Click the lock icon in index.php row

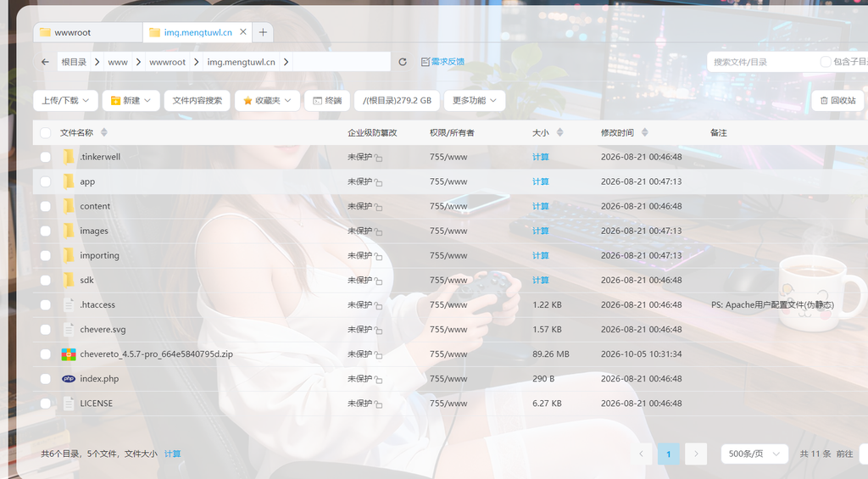[x=378, y=380]
